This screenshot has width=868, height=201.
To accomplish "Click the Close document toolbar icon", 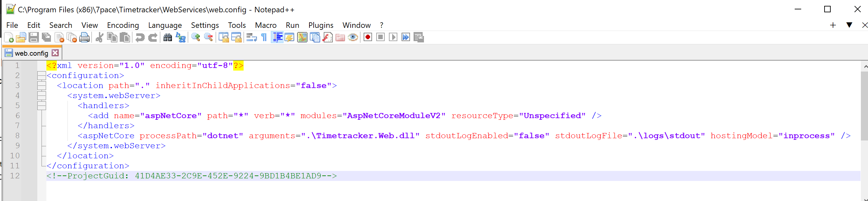I will [x=59, y=37].
